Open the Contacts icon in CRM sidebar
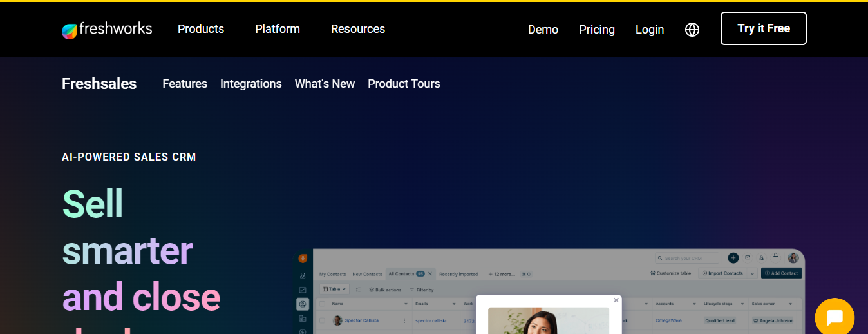Viewport: 868px width, 334px height. click(x=303, y=304)
